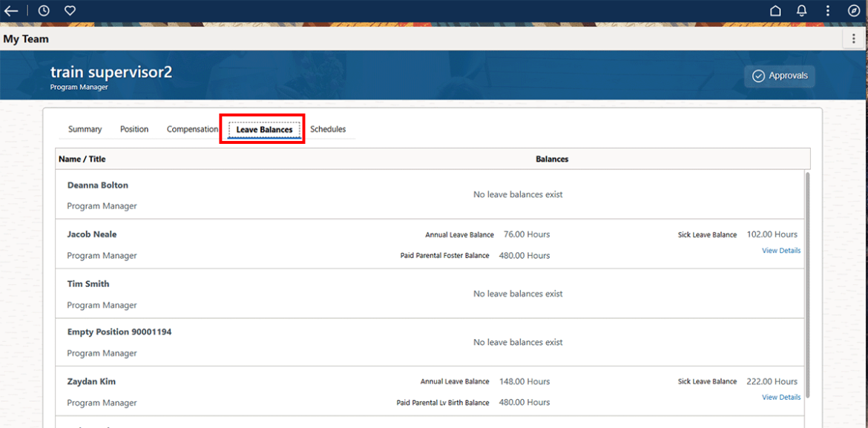
Task: Go to home page icon
Action: (775, 11)
